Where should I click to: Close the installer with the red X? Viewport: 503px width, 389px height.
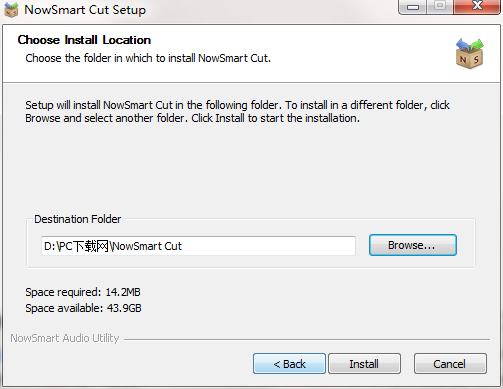click(x=477, y=7)
